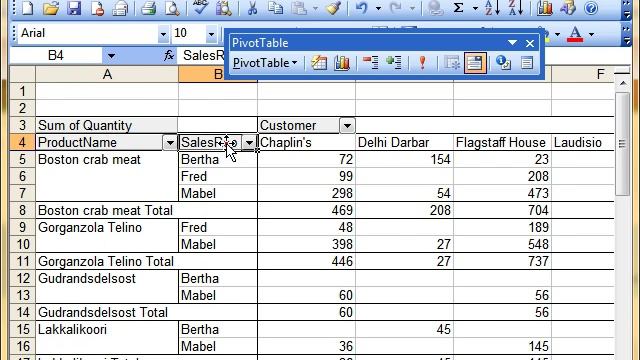Viewport: 640px width, 360px height.
Task: Open the Undo history dropdown arrow
Action: click(x=378, y=8)
